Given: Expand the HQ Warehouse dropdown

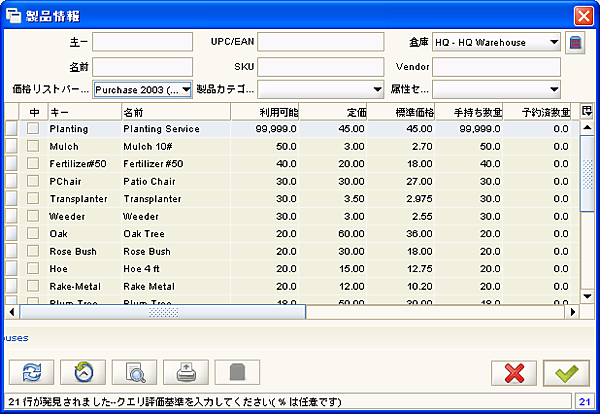Looking at the screenshot, I should [x=553, y=42].
